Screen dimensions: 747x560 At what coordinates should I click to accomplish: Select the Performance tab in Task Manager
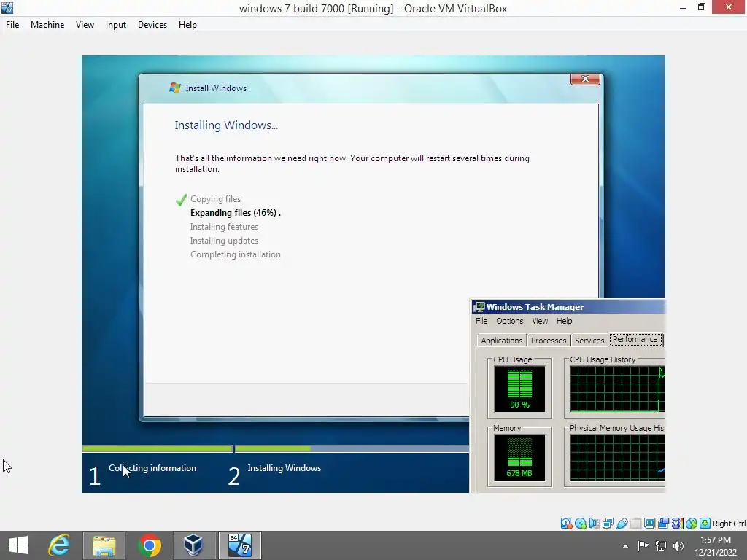pyautogui.click(x=635, y=340)
